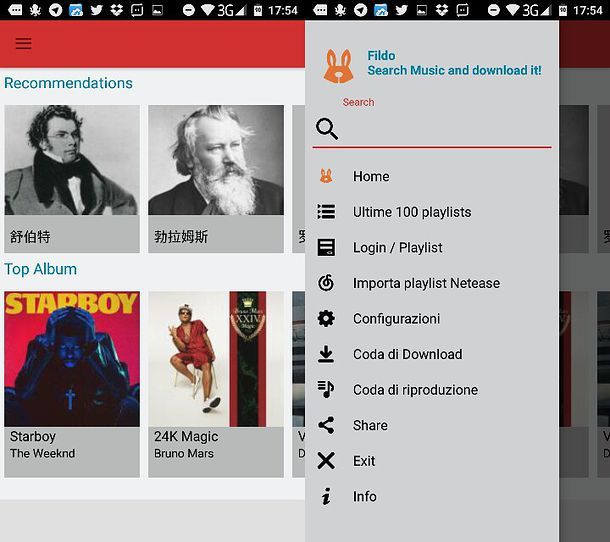Open Coda di riproduzione
Viewport: 610px width, 542px height.
click(x=415, y=390)
